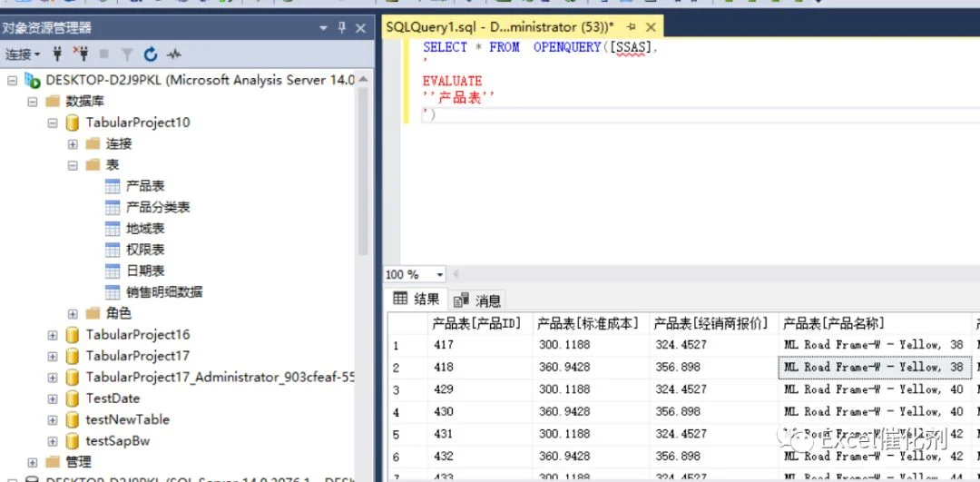Image resolution: width=980 pixels, height=482 pixels.
Task: Click the 产品名称 cell in row 2
Action: pos(876,368)
